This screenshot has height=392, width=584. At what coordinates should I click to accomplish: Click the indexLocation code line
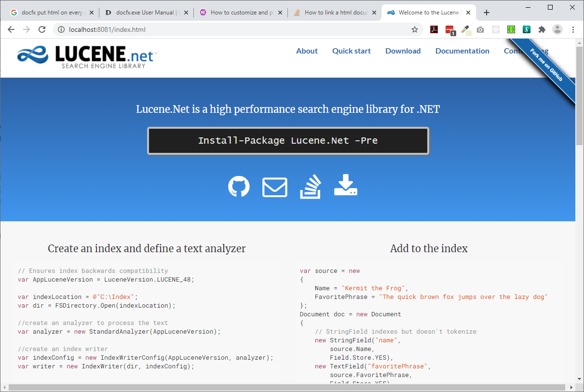pos(78,297)
